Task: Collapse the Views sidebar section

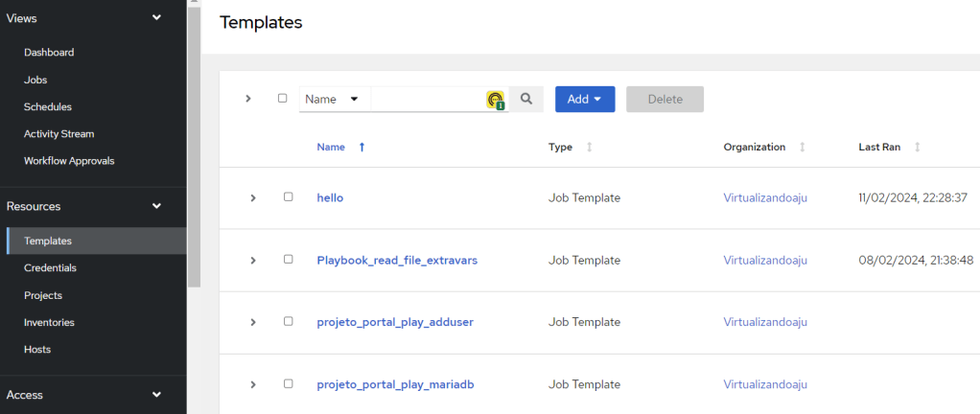Action: 156,17
